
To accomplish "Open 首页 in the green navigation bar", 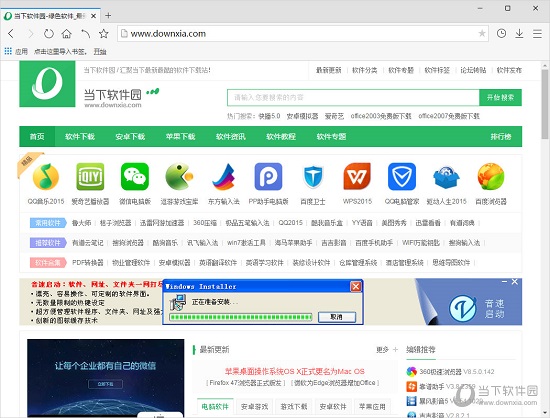I will 37,137.
